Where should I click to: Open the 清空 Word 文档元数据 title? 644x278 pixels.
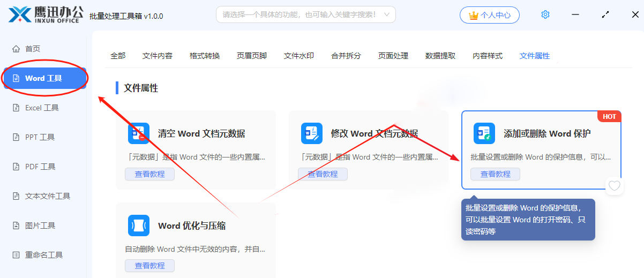pyautogui.click(x=202, y=134)
